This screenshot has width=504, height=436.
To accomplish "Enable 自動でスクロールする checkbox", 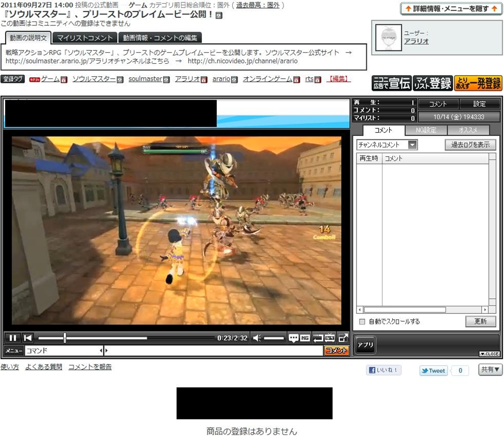I will [x=362, y=321].
